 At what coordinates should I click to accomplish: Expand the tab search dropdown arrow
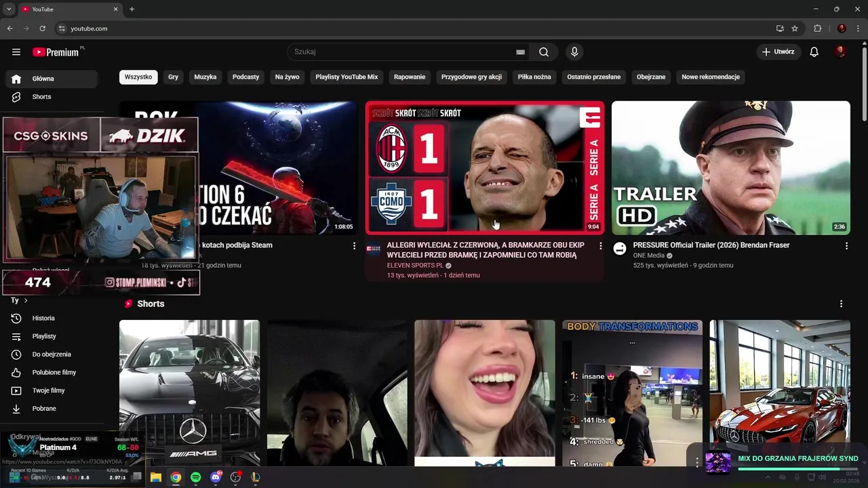point(9,9)
